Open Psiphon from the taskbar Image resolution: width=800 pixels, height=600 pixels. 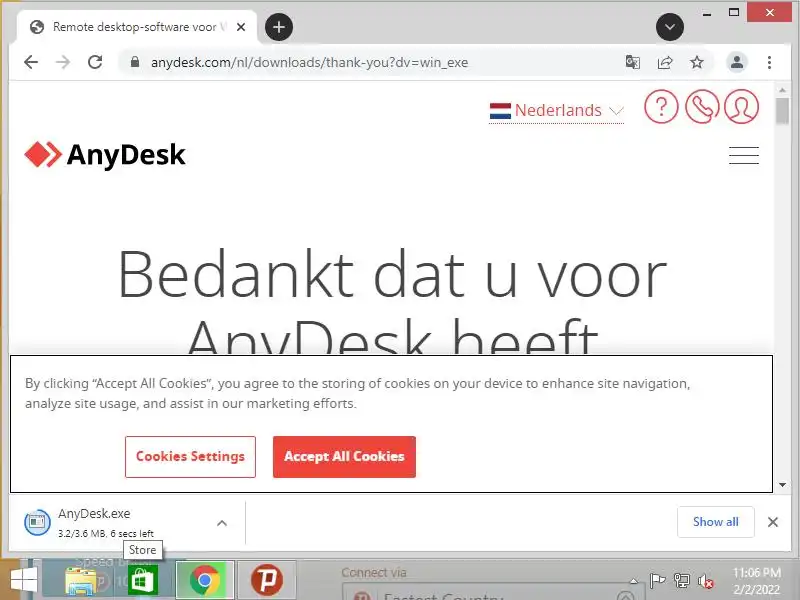pyautogui.click(x=266, y=580)
